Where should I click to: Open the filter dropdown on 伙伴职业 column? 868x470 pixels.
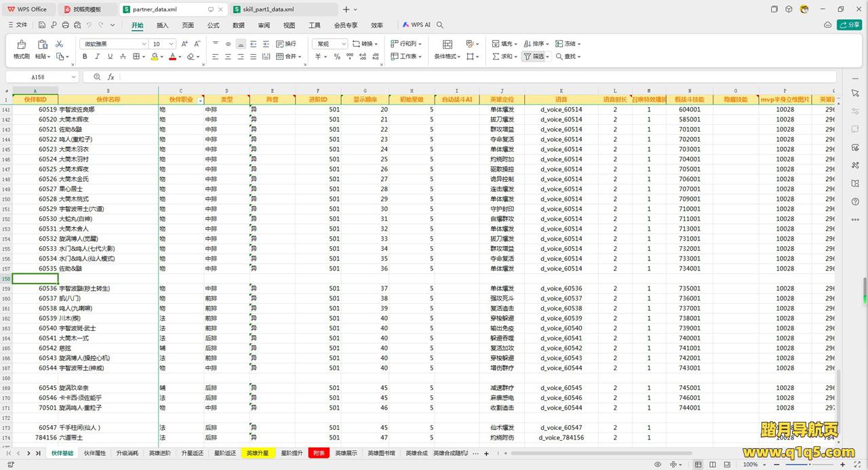(x=200, y=100)
